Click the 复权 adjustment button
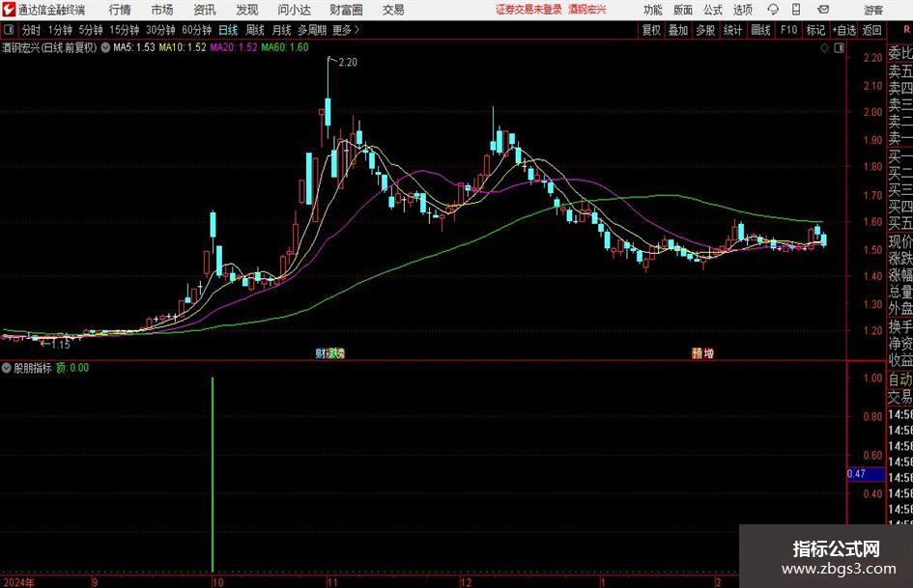 click(x=651, y=30)
